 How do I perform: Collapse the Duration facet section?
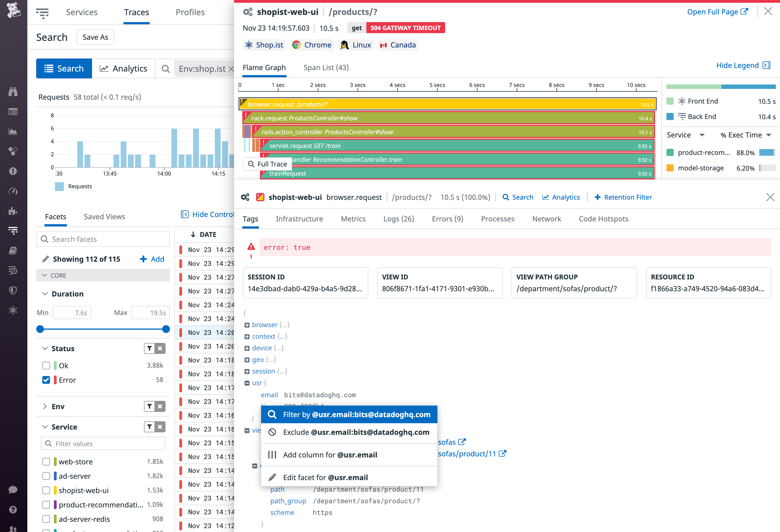tap(45, 293)
